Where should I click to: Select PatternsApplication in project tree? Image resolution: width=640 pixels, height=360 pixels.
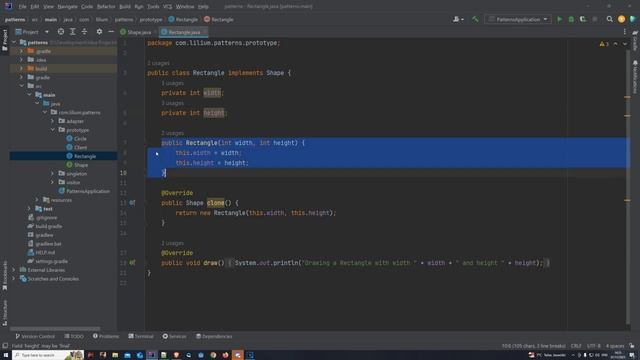(x=84, y=191)
